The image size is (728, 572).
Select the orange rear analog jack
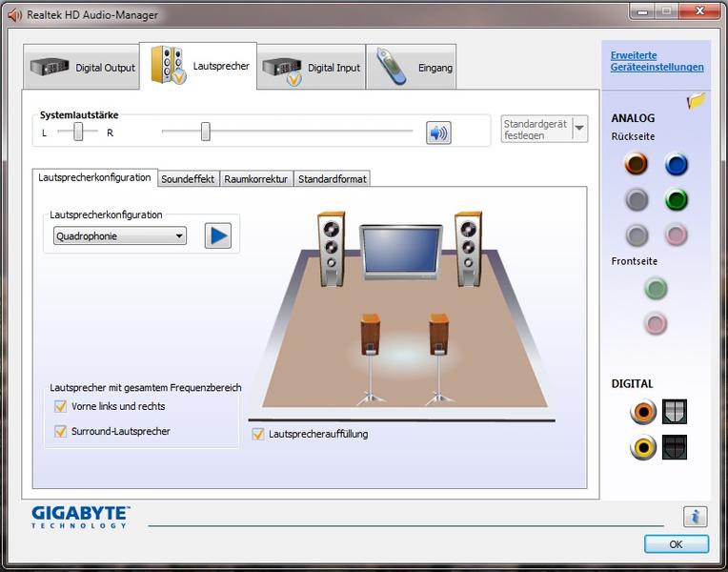(637, 164)
